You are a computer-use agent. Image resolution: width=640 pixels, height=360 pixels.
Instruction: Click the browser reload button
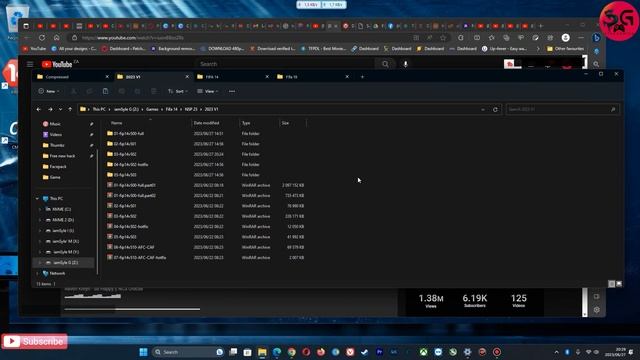coord(42,38)
